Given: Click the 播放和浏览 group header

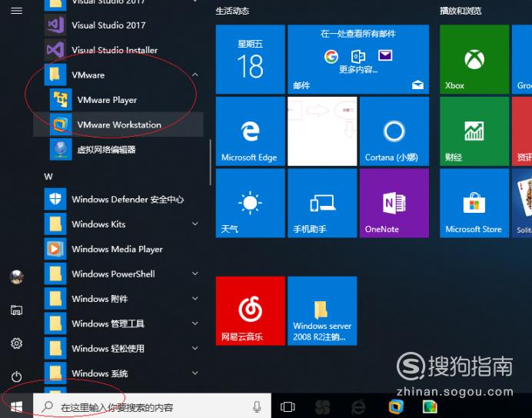Looking at the screenshot, I should click(461, 12).
